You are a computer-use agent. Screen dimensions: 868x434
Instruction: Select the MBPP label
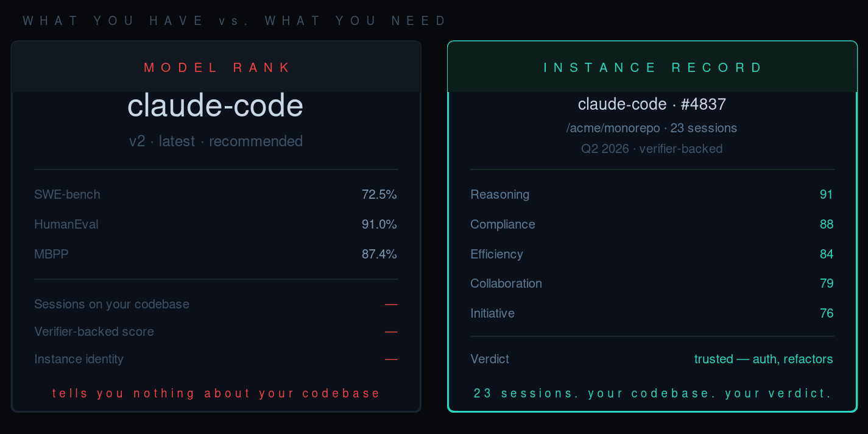pos(51,254)
